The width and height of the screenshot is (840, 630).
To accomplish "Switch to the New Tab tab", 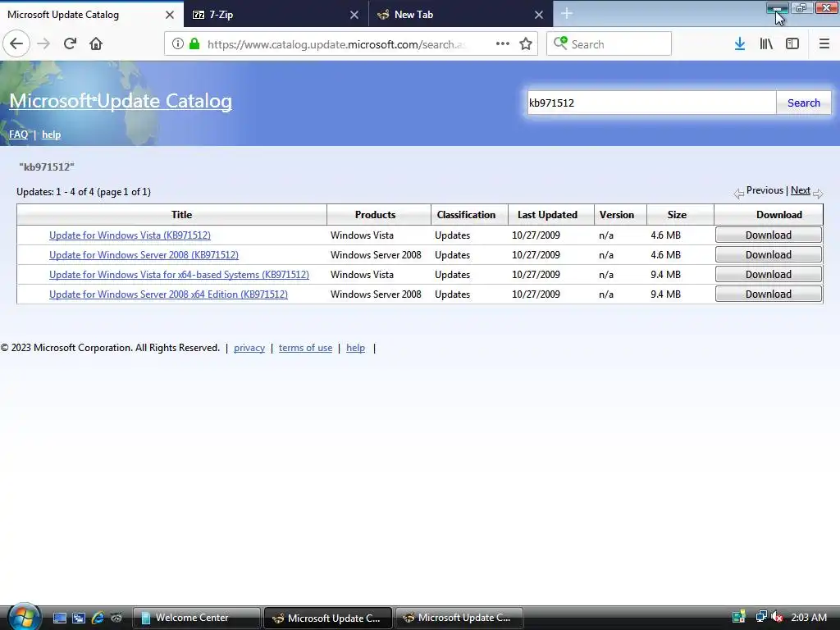I will point(461,15).
